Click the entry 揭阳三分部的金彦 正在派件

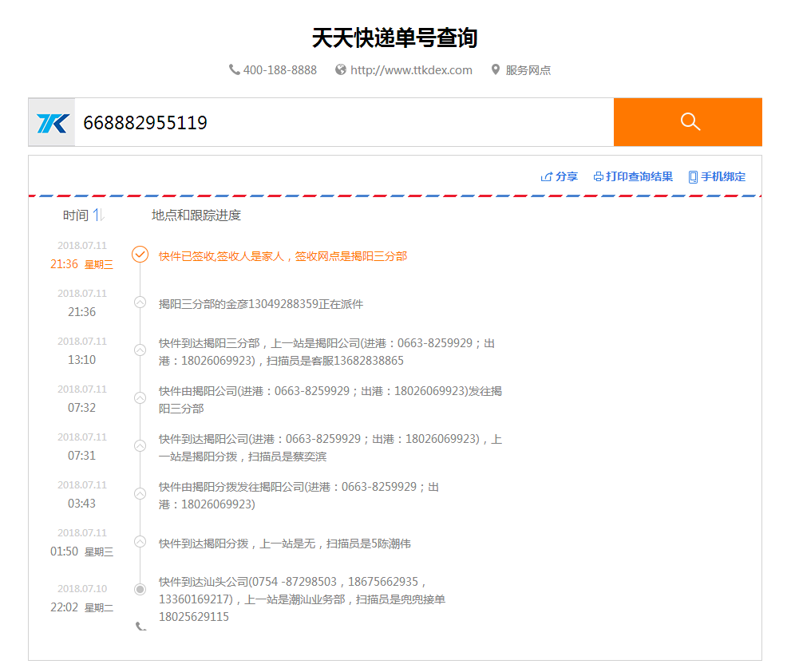261,304
